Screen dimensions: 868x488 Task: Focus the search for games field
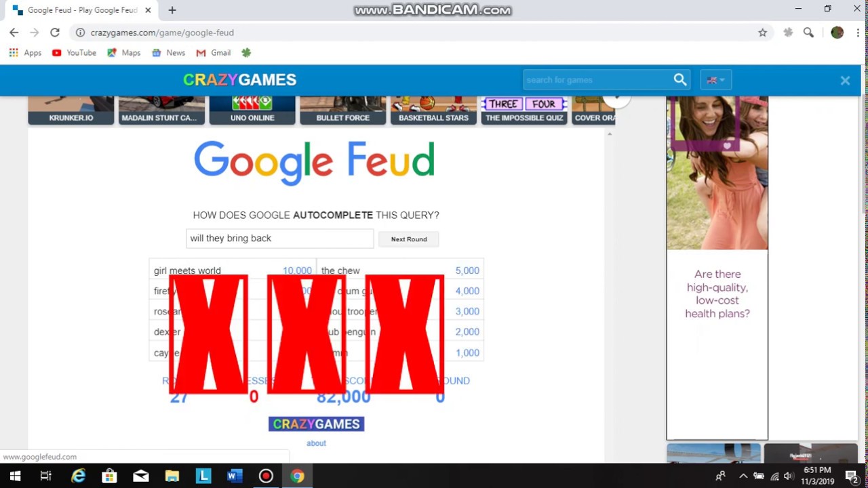(597, 80)
